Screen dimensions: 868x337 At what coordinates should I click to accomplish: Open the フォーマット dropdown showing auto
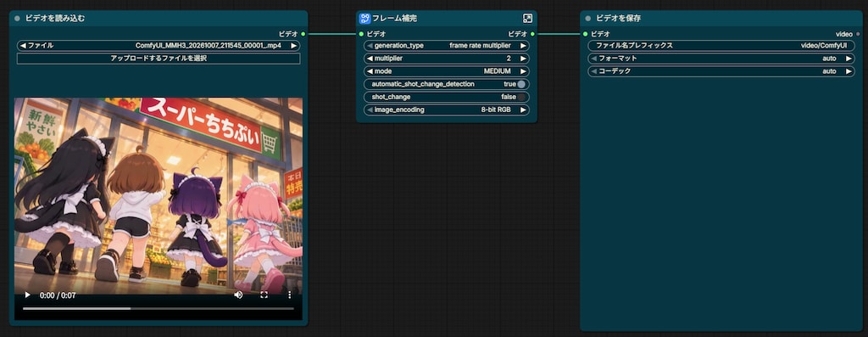pyautogui.click(x=721, y=59)
